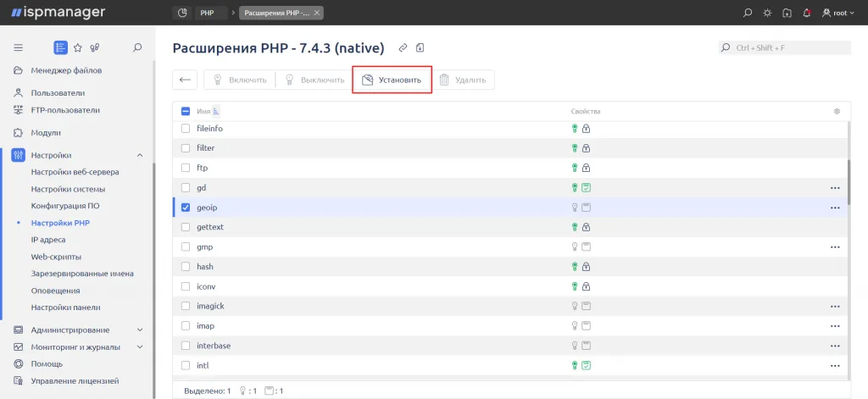Open Конфигурация ПО
The image size is (868, 399).
tap(65, 206)
